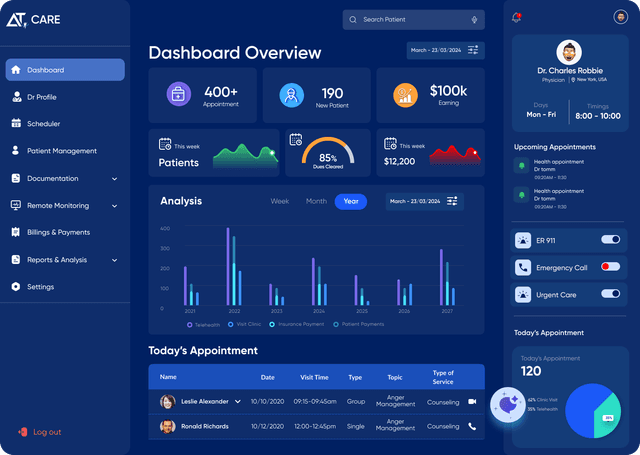Click the appointment medical kit icon
The image size is (640, 455).
[177, 95]
